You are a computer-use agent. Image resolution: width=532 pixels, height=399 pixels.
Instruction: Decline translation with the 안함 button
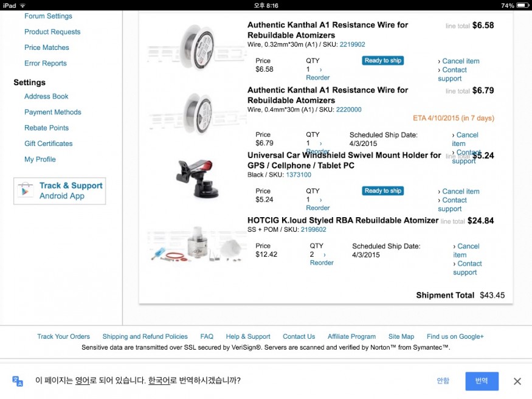(x=443, y=381)
